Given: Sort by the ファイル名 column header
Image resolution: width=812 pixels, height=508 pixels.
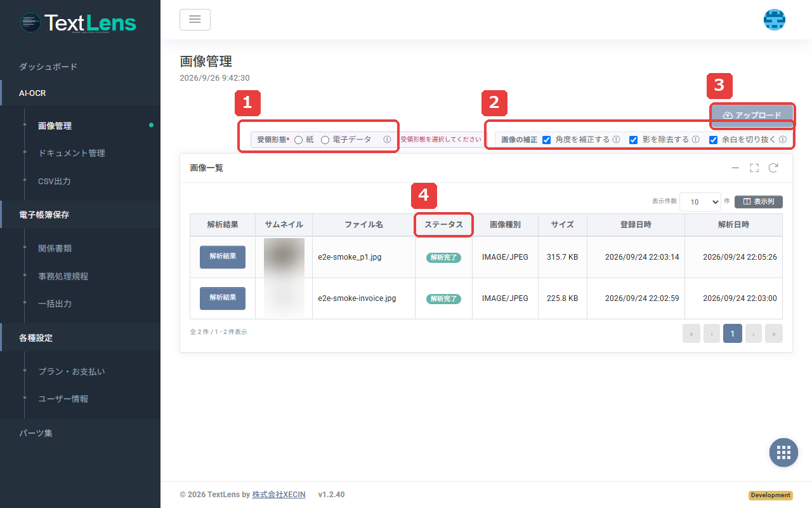Looking at the screenshot, I should [363, 225].
